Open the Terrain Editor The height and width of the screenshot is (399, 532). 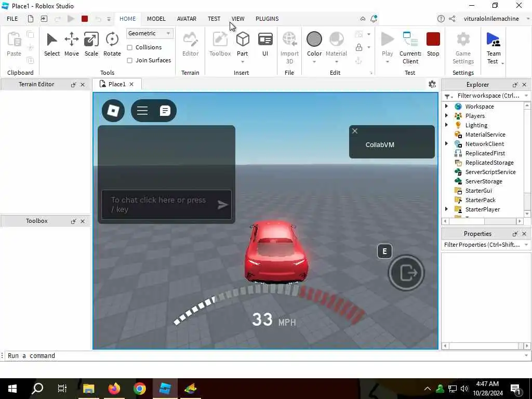pos(190,44)
